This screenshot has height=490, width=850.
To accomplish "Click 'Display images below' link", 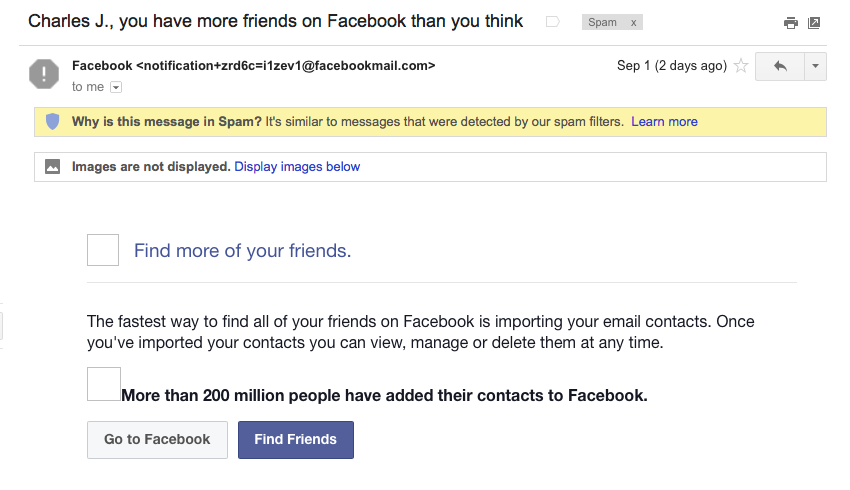I will pyautogui.click(x=297, y=167).
